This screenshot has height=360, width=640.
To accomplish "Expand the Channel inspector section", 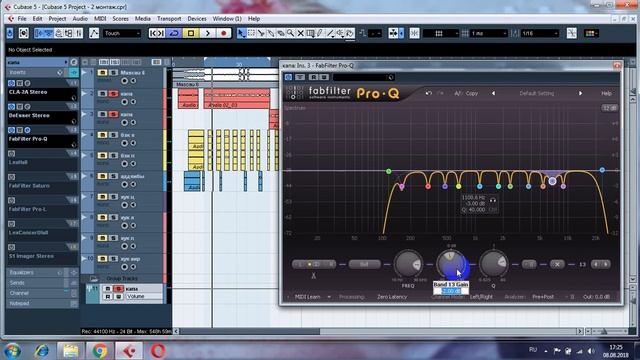I will 42,293.
